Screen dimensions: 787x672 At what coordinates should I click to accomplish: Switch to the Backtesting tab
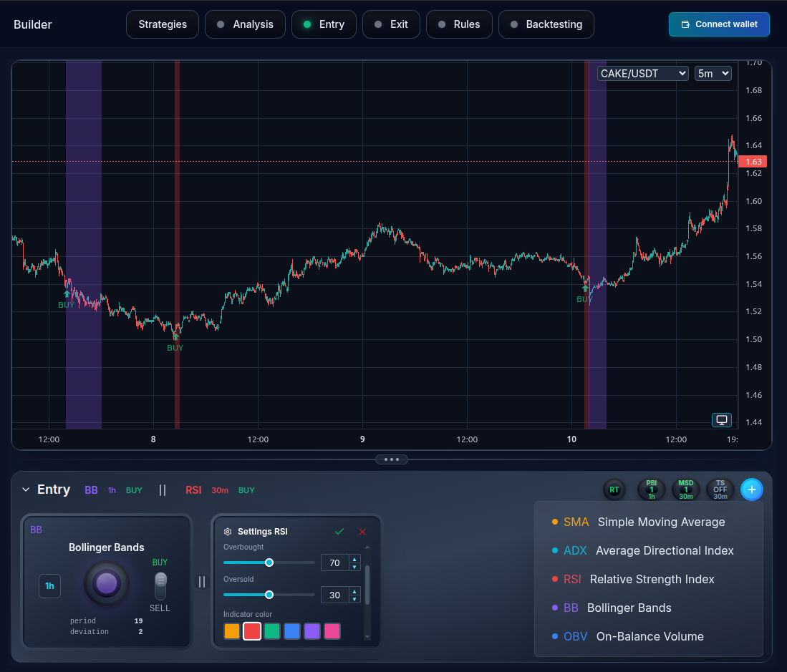[546, 24]
